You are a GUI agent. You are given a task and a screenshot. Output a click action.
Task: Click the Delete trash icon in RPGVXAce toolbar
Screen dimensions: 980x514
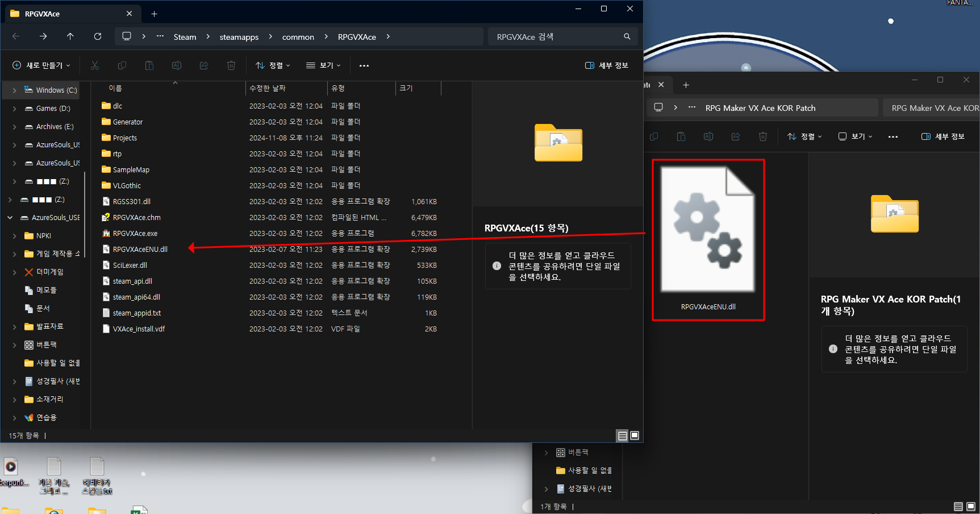coord(231,65)
